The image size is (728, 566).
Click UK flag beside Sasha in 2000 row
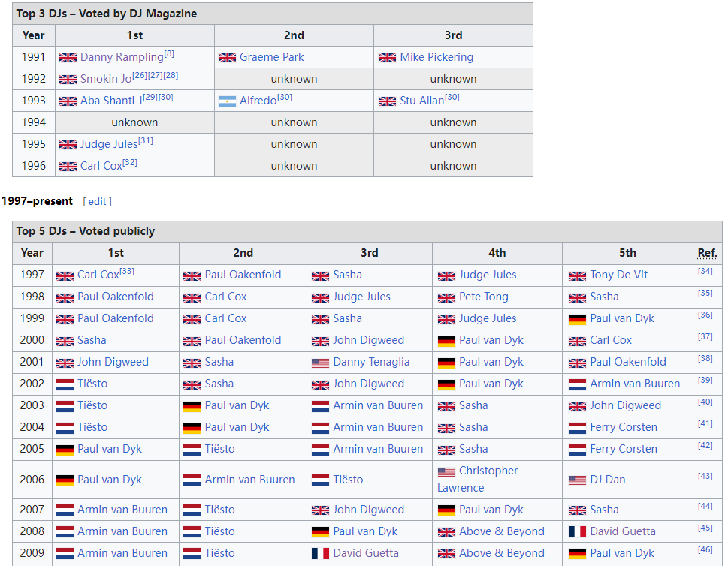click(x=65, y=342)
